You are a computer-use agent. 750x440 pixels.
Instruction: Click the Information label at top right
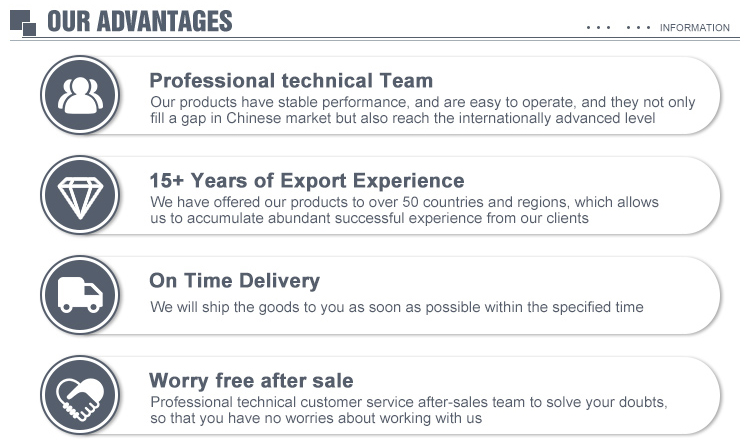click(694, 28)
